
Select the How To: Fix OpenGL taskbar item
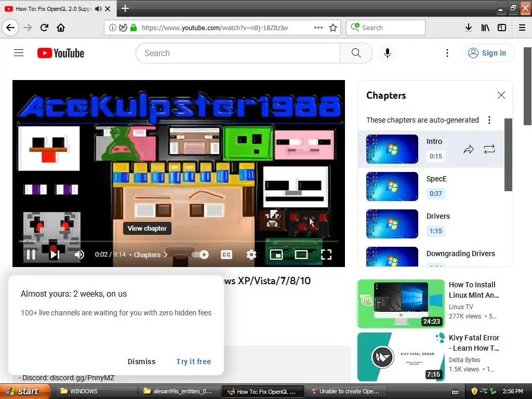262,391
